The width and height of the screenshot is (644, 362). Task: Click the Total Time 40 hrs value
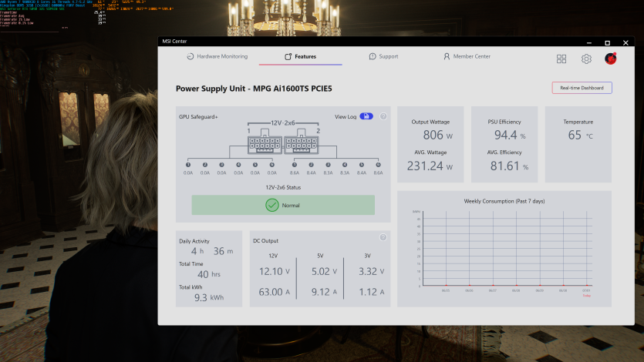point(209,274)
